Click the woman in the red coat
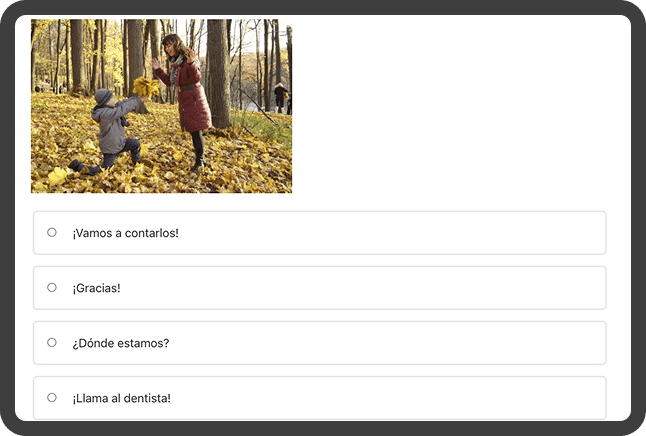 coord(190,100)
